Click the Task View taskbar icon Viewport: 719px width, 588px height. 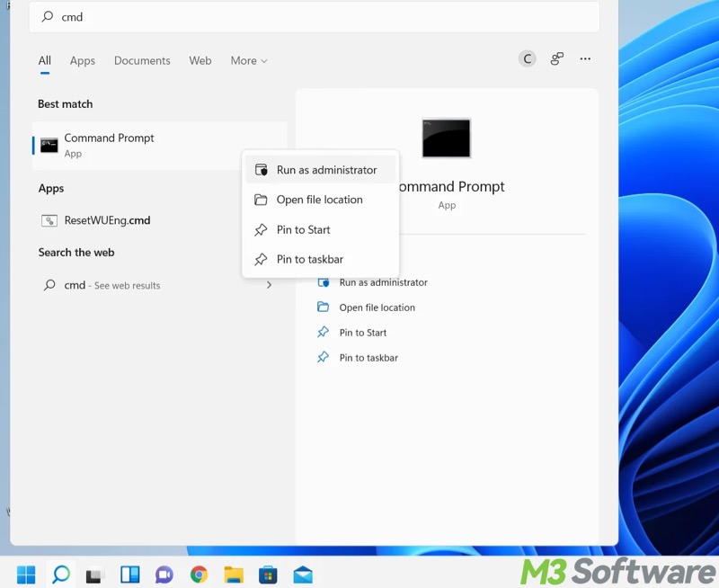click(95, 575)
